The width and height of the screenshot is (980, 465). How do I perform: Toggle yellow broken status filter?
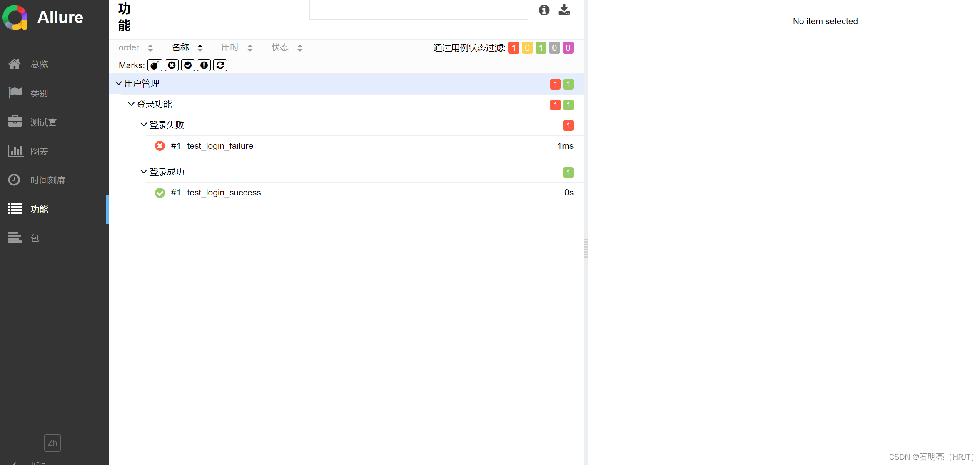(527, 48)
